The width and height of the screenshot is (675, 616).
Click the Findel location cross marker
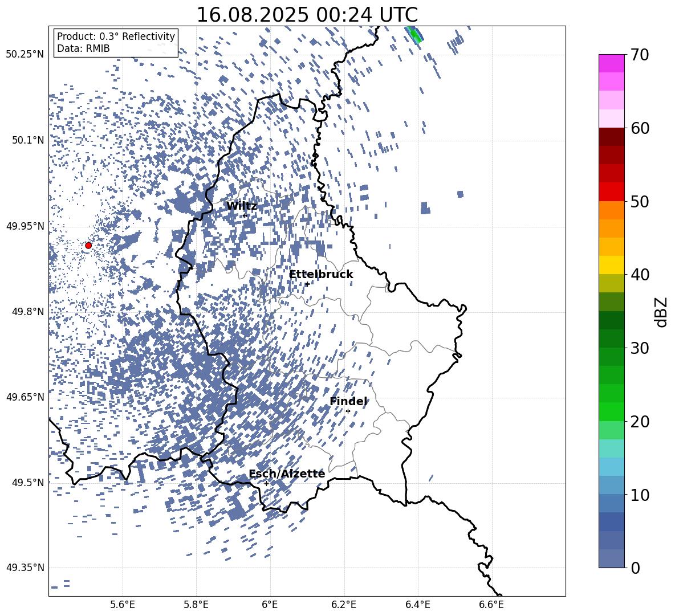[x=348, y=411]
